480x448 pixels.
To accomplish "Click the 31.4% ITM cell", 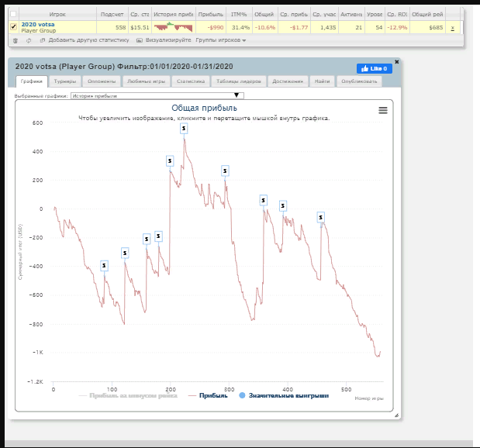I will click(x=240, y=28).
